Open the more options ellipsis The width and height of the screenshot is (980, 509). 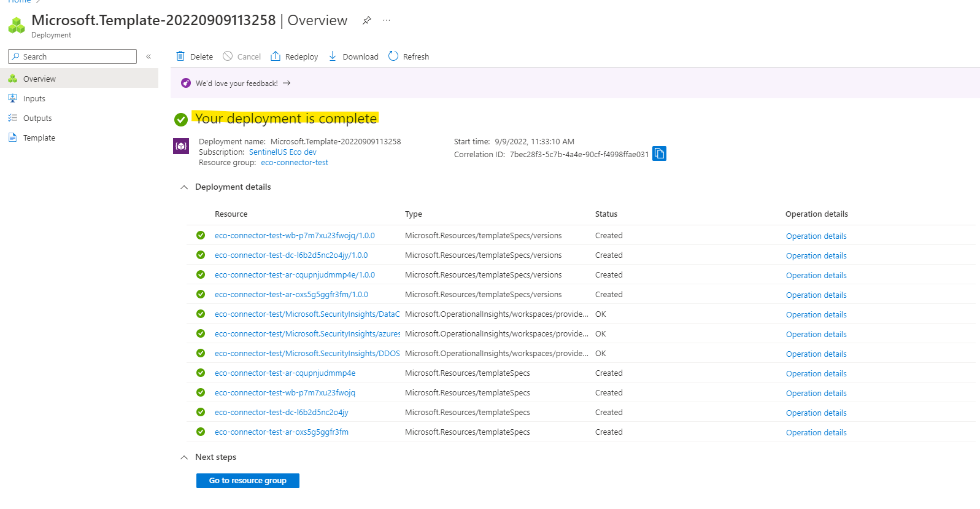pos(387,20)
